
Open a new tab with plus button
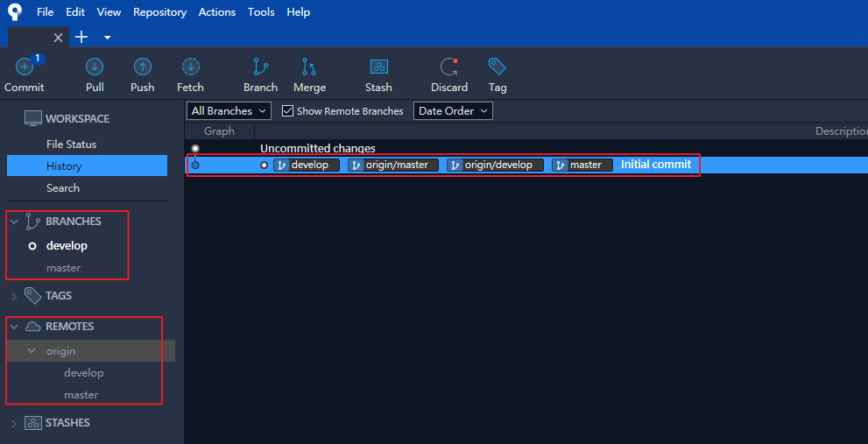pos(81,37)
